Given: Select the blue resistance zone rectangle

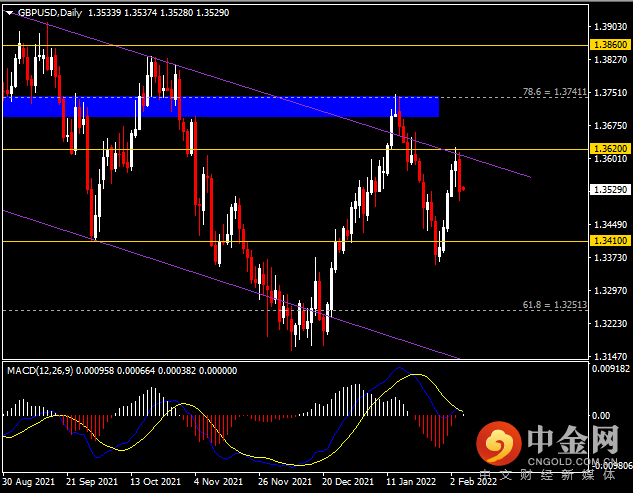Looking at the screenshot, I should point(221,107).
